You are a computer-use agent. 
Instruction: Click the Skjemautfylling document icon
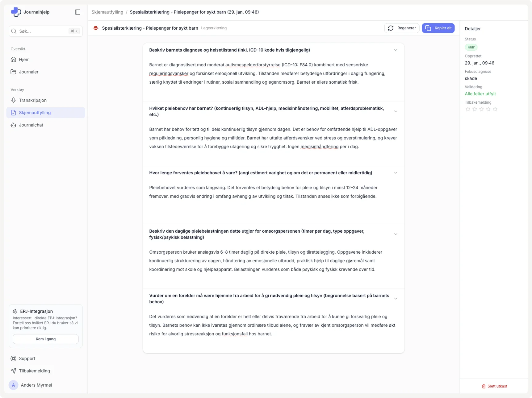tap(13, 113)
